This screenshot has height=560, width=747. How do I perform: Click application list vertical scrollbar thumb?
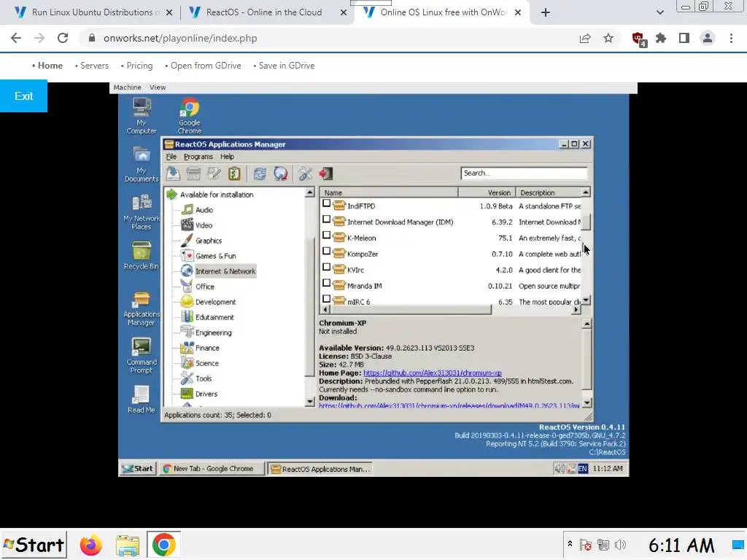point(586,222)
